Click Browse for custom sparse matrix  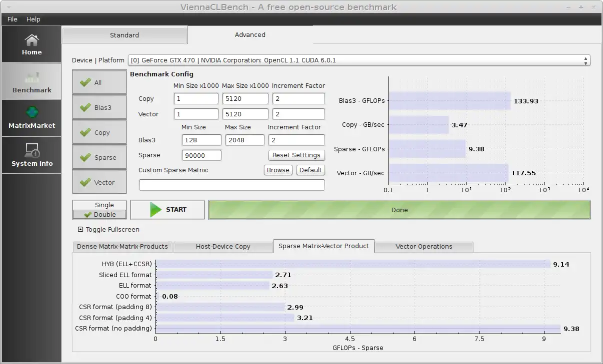point(278,170)
